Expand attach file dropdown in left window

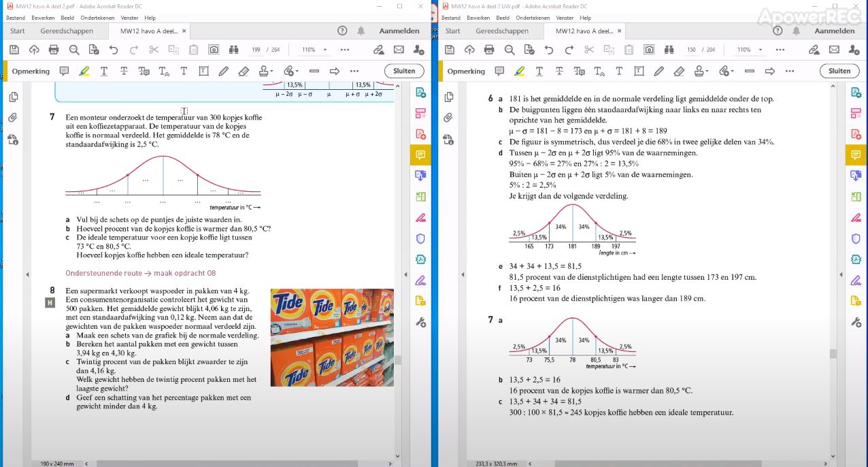pyautogui.click(x=297, y=71)
